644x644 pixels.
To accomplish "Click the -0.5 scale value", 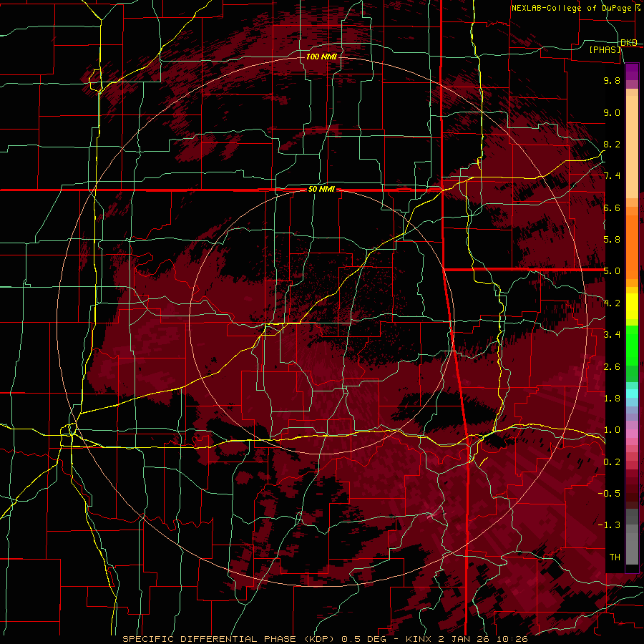I will pyautogui.click(x=609, y=494).
